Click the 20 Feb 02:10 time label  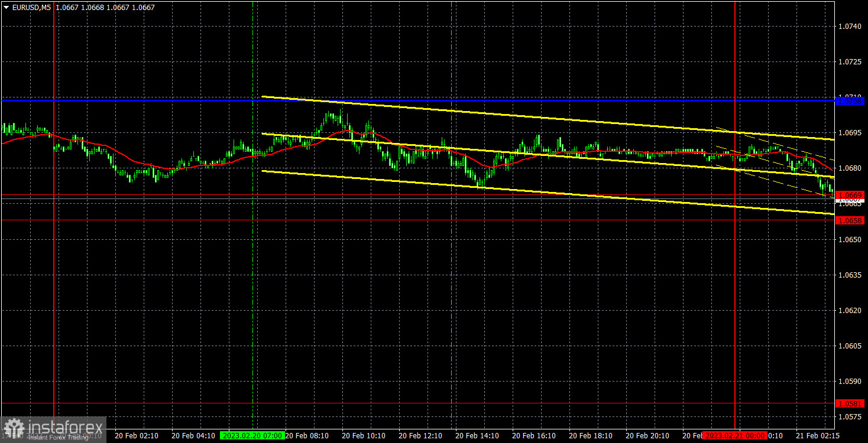click(x=136, y=435)
